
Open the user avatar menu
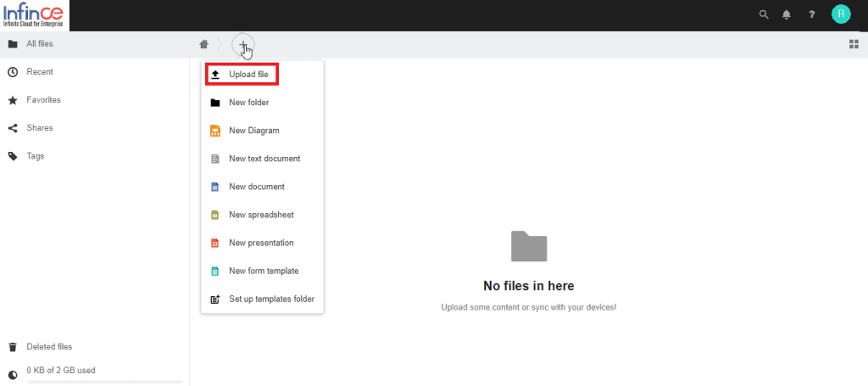click(x=841, y=14)
